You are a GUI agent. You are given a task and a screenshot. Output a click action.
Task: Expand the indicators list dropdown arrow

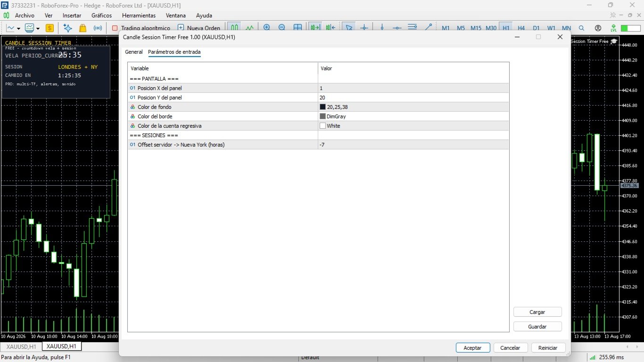[38, 28]
